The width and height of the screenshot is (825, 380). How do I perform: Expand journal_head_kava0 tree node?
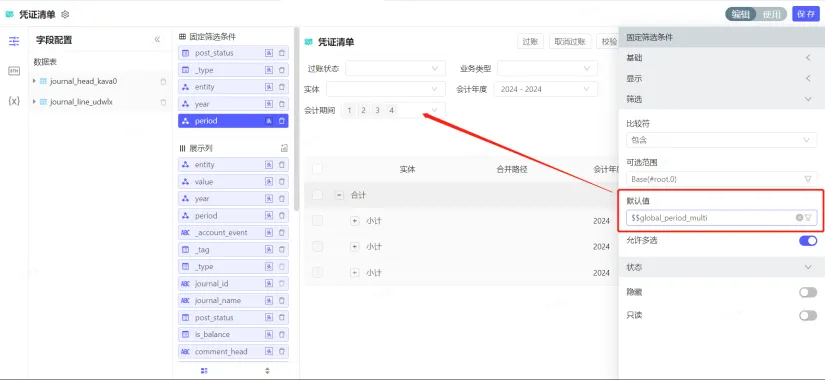[34, 81]
